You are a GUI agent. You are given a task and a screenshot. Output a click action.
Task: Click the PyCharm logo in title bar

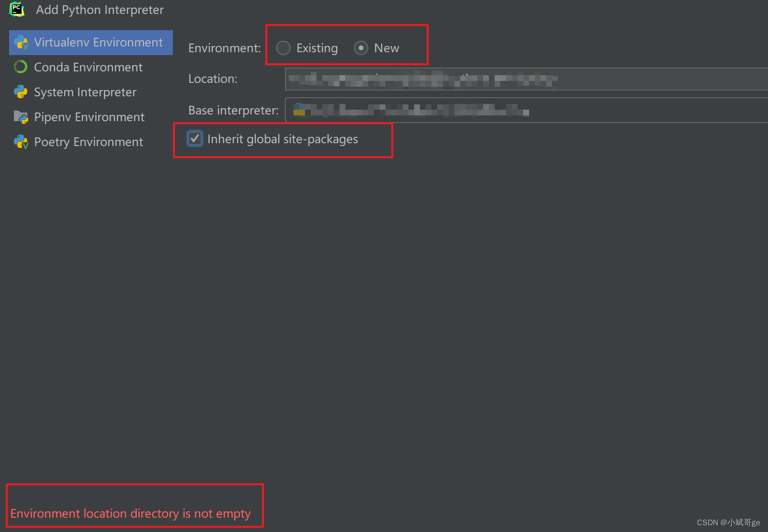pyautogui.click(x=17, y=9)
